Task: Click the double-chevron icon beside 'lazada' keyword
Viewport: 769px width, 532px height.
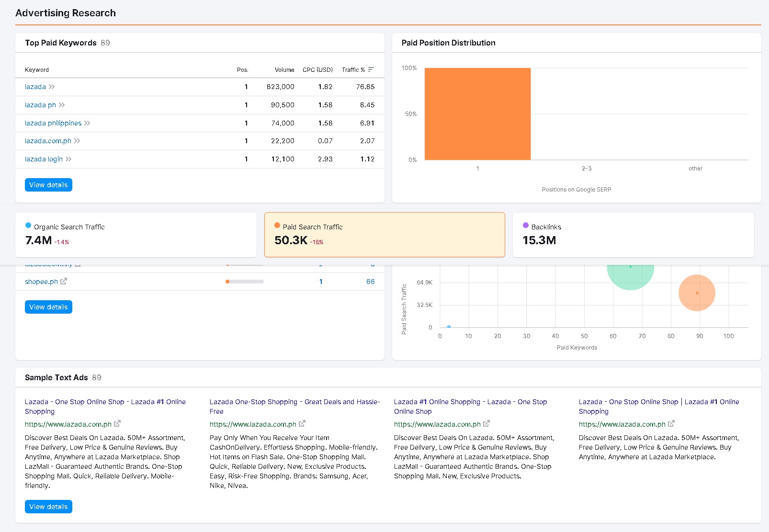Action: [52, 87]
